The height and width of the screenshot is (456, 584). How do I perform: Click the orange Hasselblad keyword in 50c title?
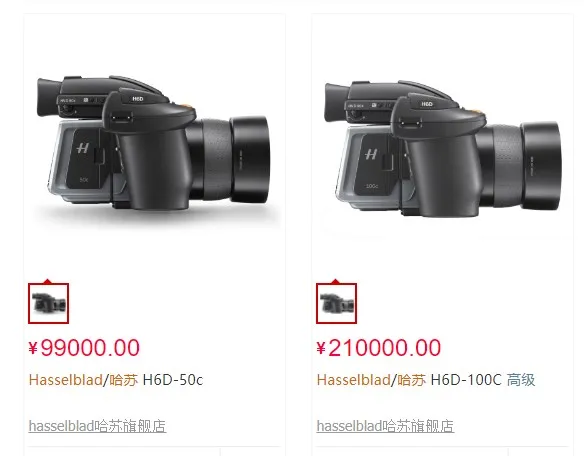(x=66, y=380)
